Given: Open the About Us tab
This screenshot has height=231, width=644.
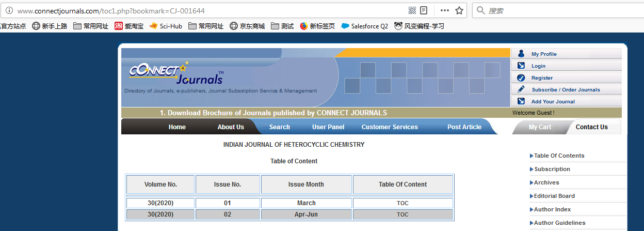Looking at the screenshot, I should tap(231, 127).
